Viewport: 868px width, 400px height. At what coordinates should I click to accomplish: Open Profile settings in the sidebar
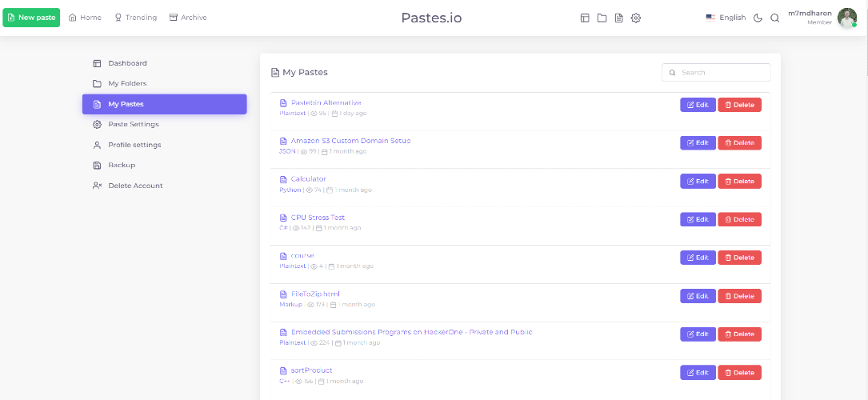[x=165, y=145]
